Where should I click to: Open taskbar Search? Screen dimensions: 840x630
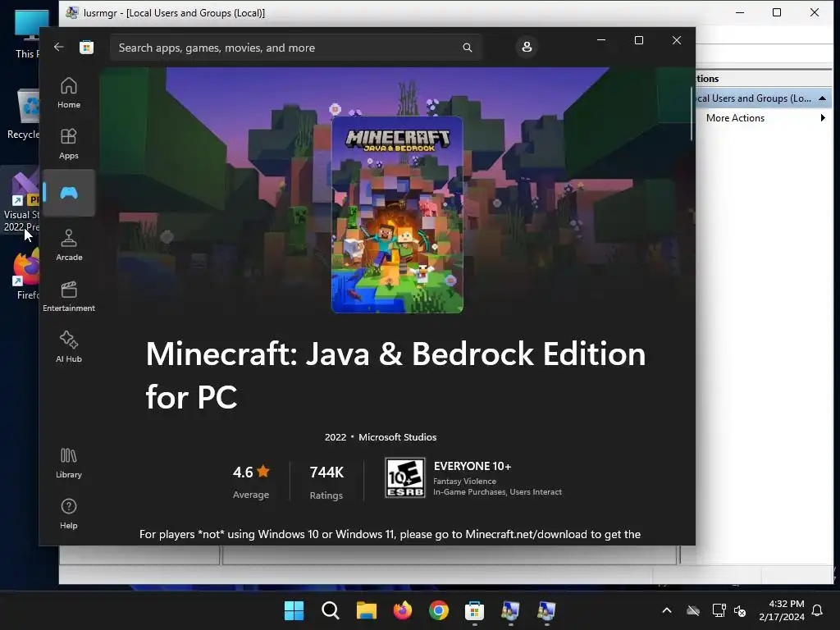[x=330, y=610]
